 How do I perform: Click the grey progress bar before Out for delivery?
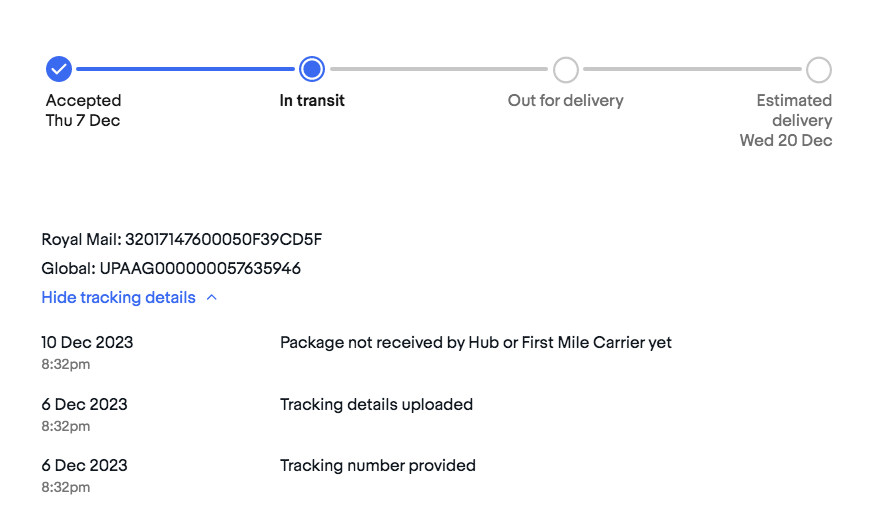(439, 69)
